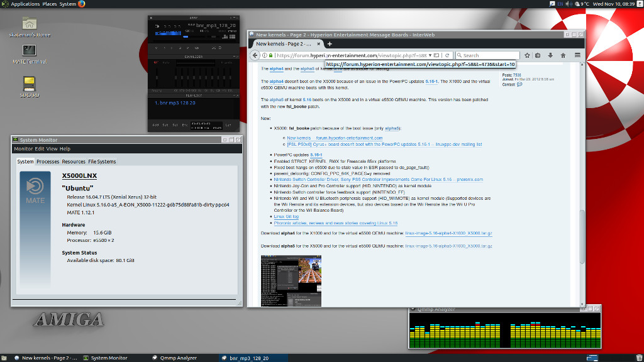Screen dimensions: 644x362
Task: Launch Firefox from top panel icon
Action: pos(81,4)
